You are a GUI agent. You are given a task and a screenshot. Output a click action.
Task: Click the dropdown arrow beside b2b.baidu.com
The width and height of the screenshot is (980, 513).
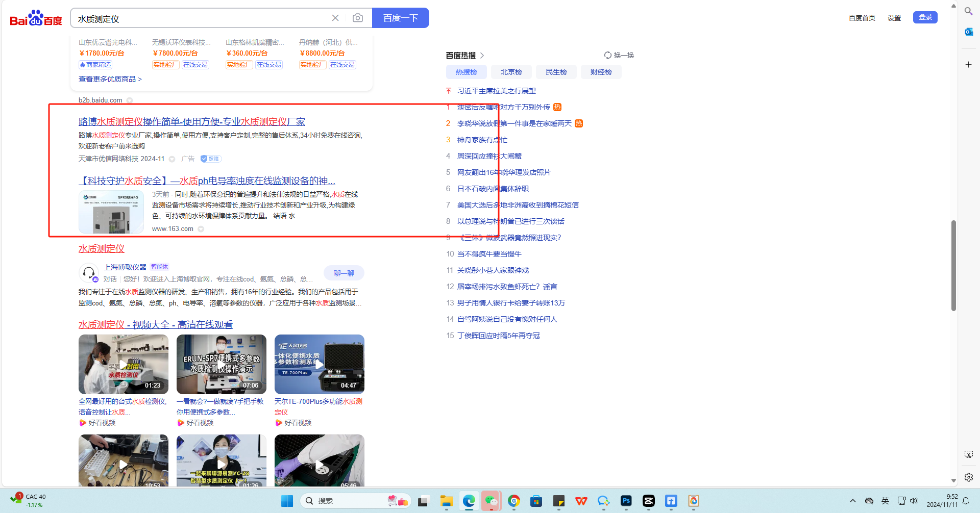(x=130, y=100)
